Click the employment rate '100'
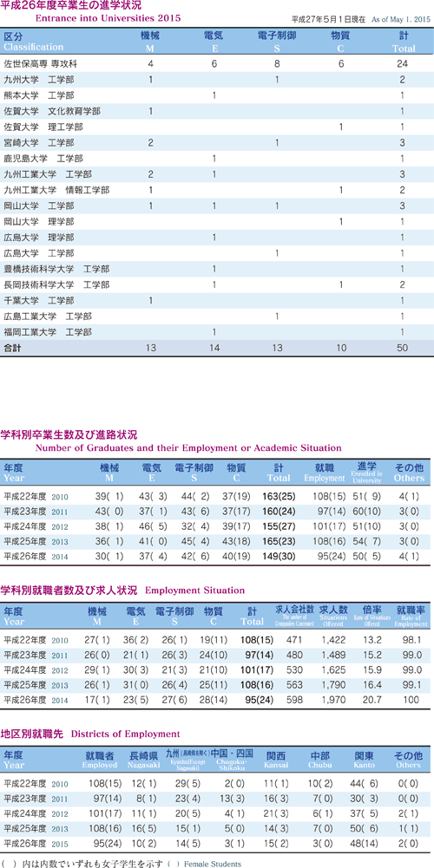434x868 pixels. (411, 700)
